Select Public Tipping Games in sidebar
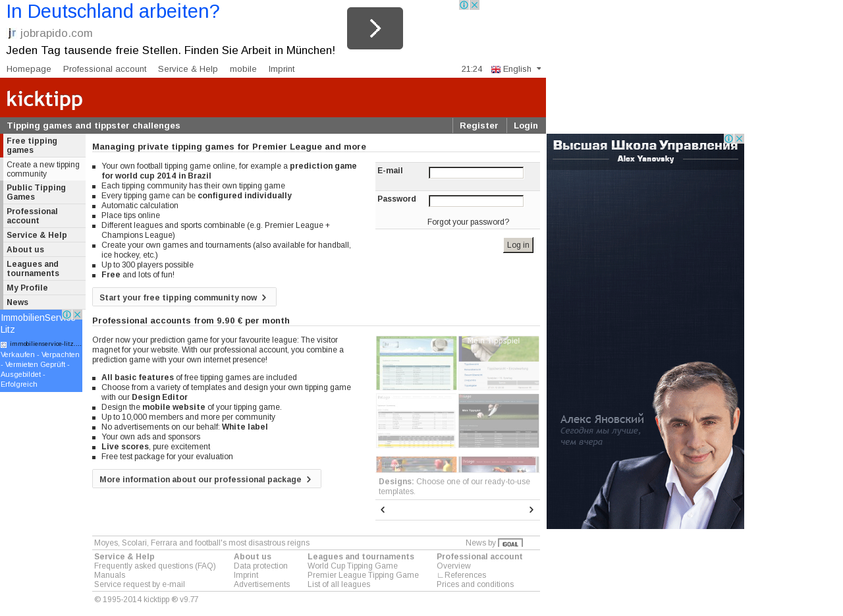This screenshot has height=616, width=843. coord(44,192)
